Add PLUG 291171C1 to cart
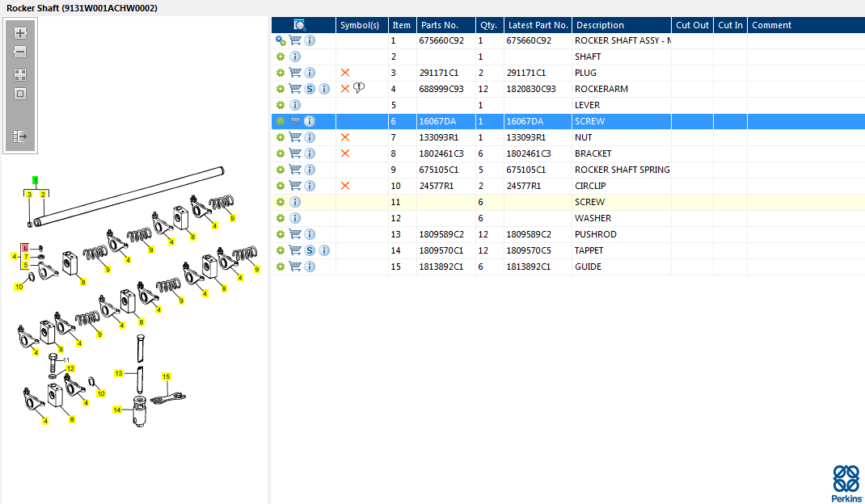The image size is (865, 504). click(x=295, y=72)
